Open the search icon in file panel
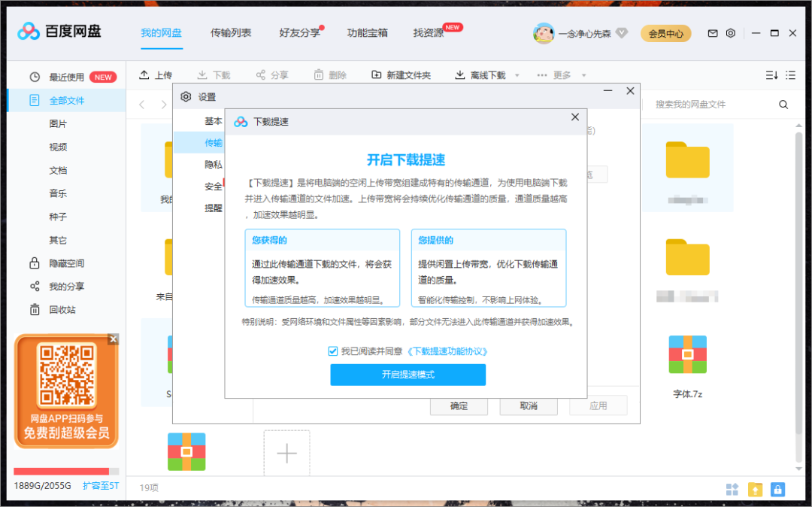The width and height of the screenshot is (812, 507). click(783, 105)
